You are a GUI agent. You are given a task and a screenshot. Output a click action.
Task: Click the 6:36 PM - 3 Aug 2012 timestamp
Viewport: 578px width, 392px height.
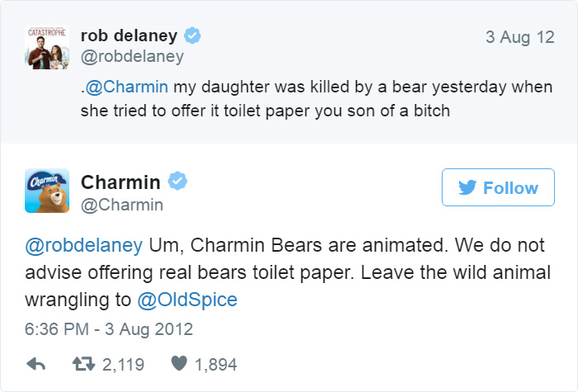[109, 329]
